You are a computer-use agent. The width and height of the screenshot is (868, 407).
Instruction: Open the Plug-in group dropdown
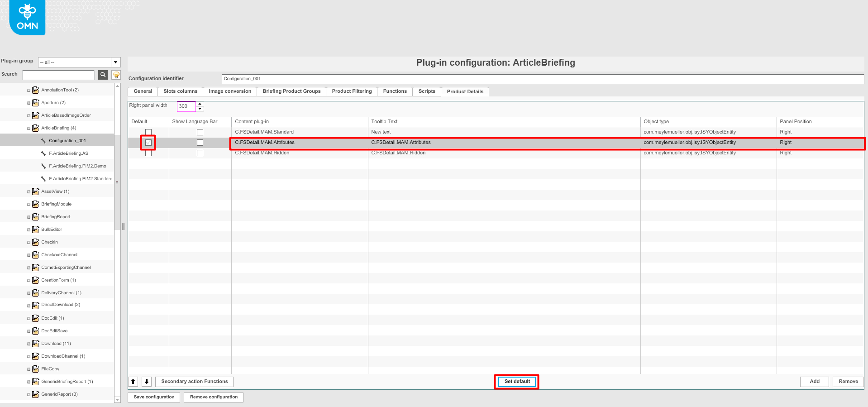pyautogui.click(x=116, y=62)
